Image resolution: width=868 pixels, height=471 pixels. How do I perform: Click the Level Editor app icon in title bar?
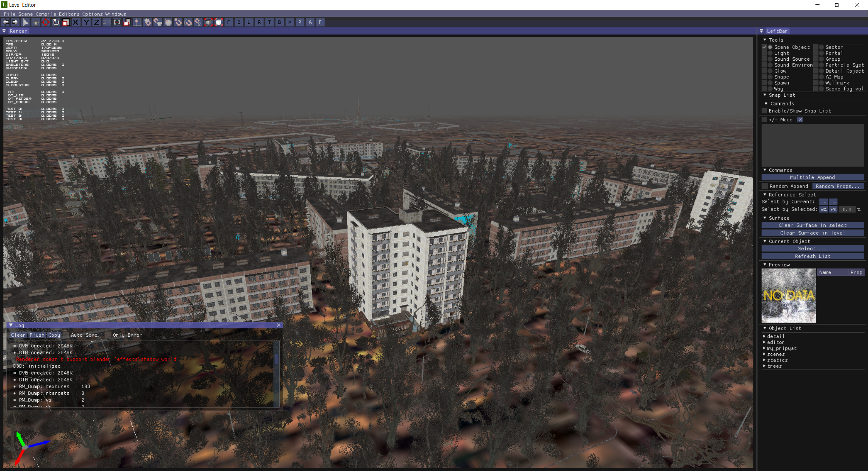click(4, 5)
